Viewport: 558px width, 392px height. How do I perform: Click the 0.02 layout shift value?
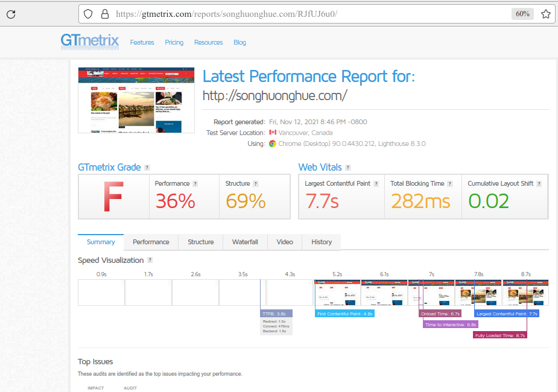tap(489, 201)
